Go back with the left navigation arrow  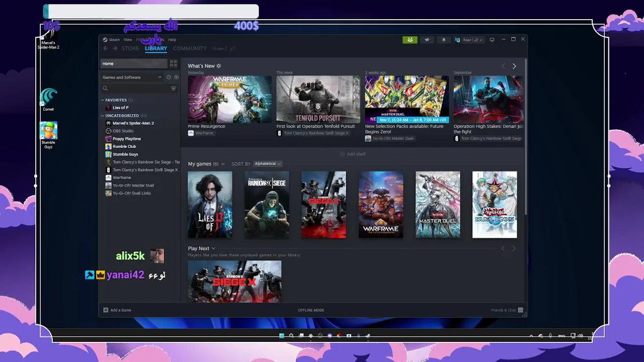[105, 48]
